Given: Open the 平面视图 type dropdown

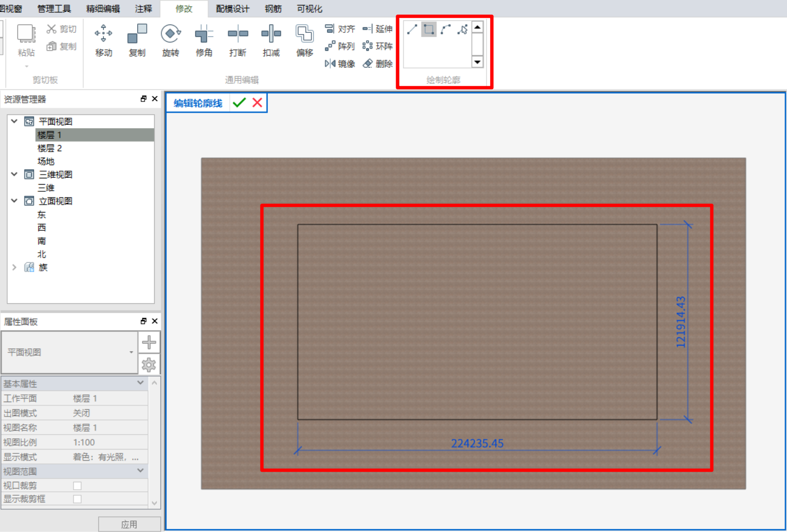Looking at the screenshot, I should click(x=131, y=352).
